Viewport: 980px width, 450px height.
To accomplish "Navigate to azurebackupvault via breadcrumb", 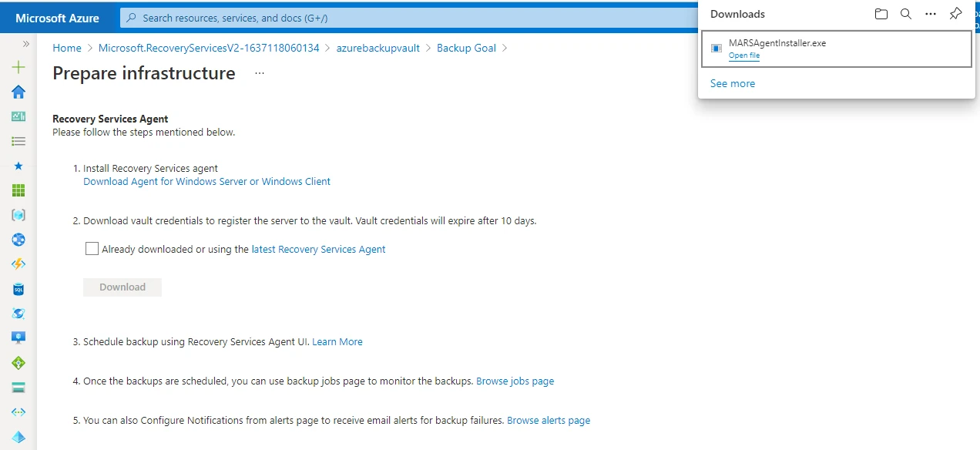I will click(x=378, y=48).
